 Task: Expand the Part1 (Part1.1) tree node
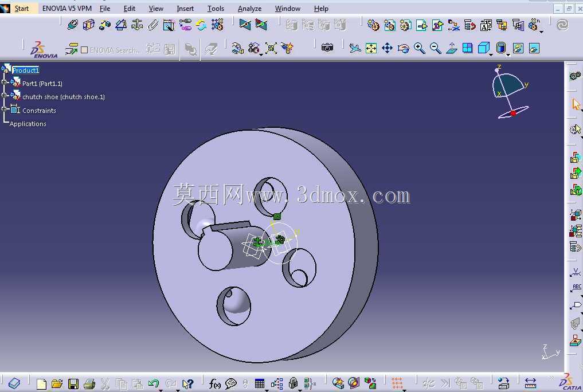(4, 82)
